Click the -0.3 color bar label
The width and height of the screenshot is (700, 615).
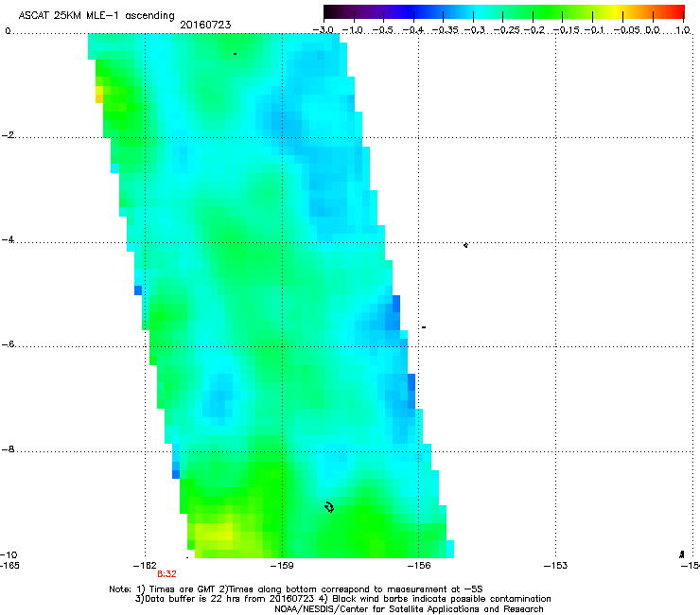click(x=475, y=30)
